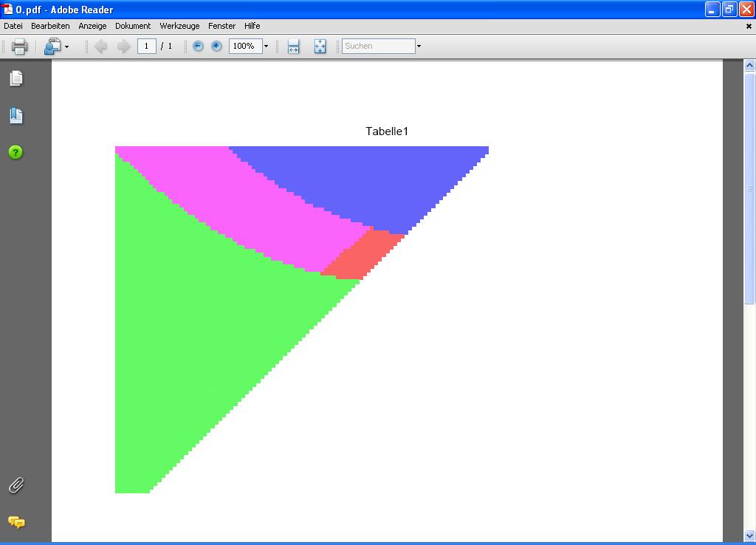756x545 pixels.
Task: Click the Previous Page navigation arrow
Action: point(101,46)
